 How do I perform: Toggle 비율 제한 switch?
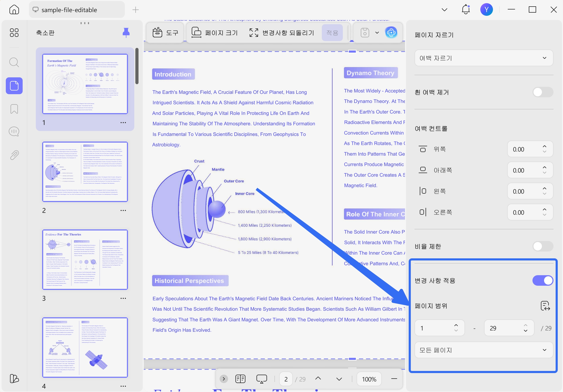point(543,246)
